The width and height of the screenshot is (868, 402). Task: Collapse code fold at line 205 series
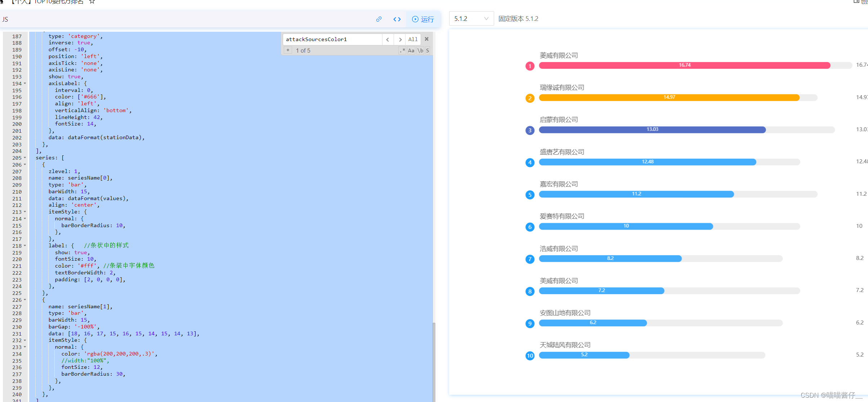[25, 158]
